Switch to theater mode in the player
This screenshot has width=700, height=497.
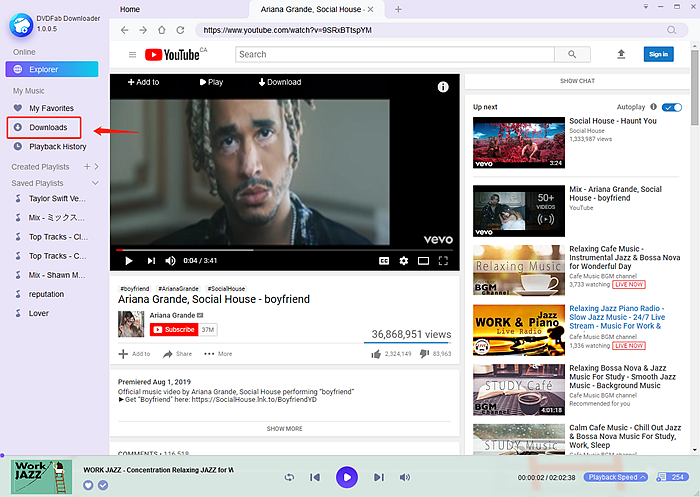pyautogui.click(x=423, y=261)
